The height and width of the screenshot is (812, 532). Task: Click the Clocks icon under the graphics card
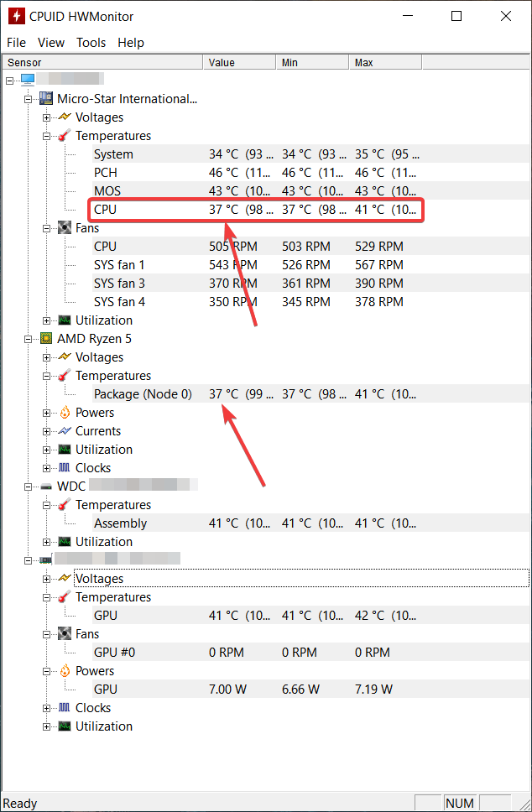click(x=65, y=707)
